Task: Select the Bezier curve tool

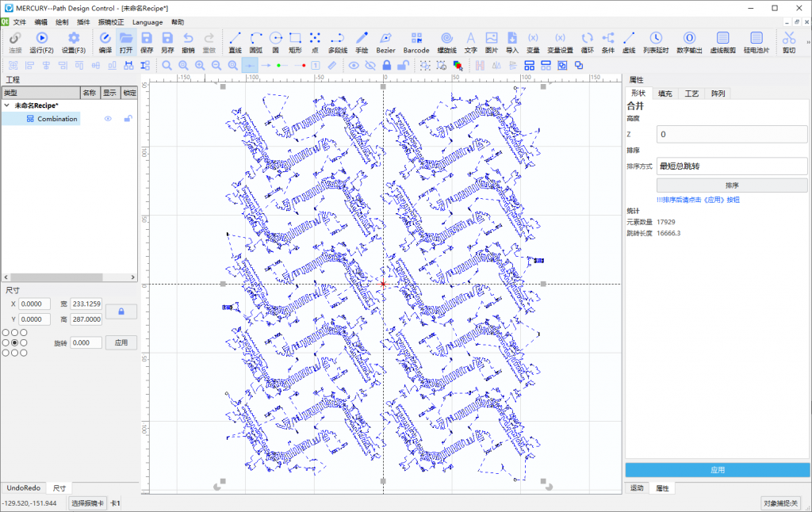Action: [x=385, y=38]
